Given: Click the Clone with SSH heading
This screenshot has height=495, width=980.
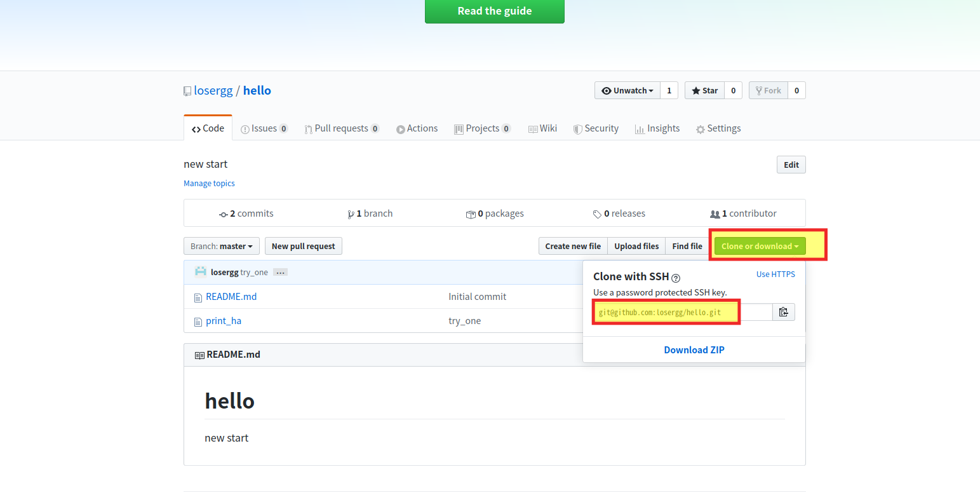Looking at the screenshot, I should [631, 276].
